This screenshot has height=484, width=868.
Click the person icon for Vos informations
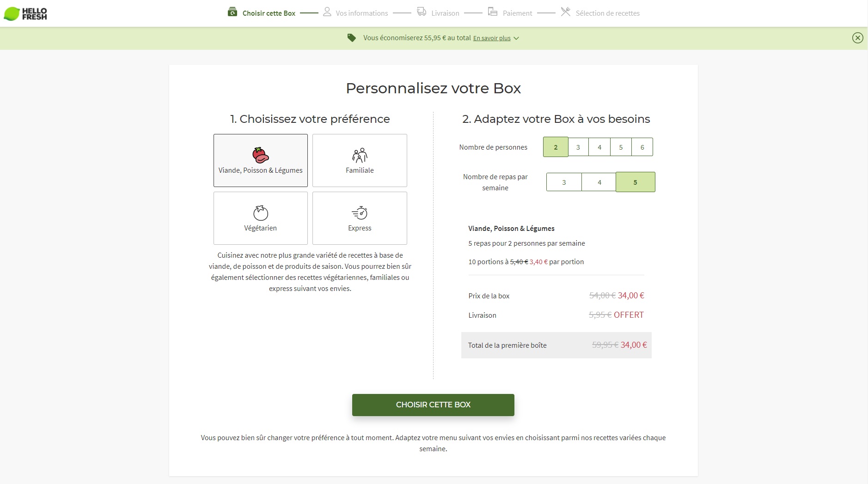click(327, 12)
